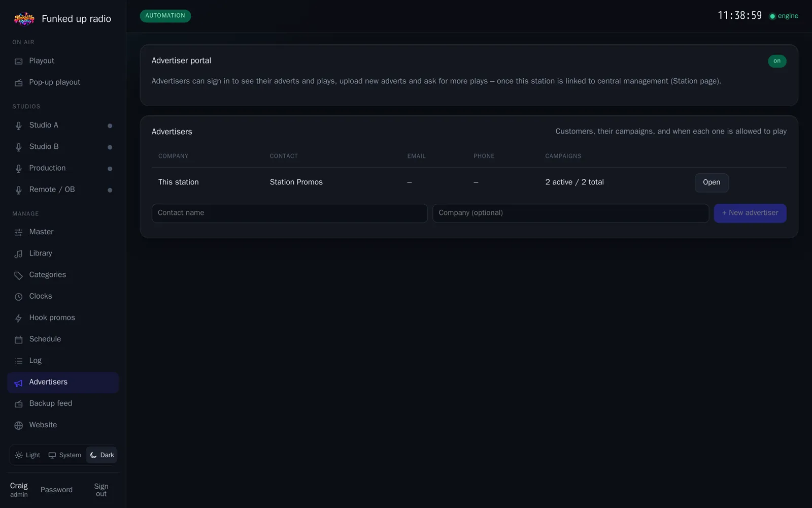Image resolution: width=812 pixels, height=508 pixels.
Task: Click the Pop-up playout radio icon
Action: pyautogui.click(x=19, y=83)
